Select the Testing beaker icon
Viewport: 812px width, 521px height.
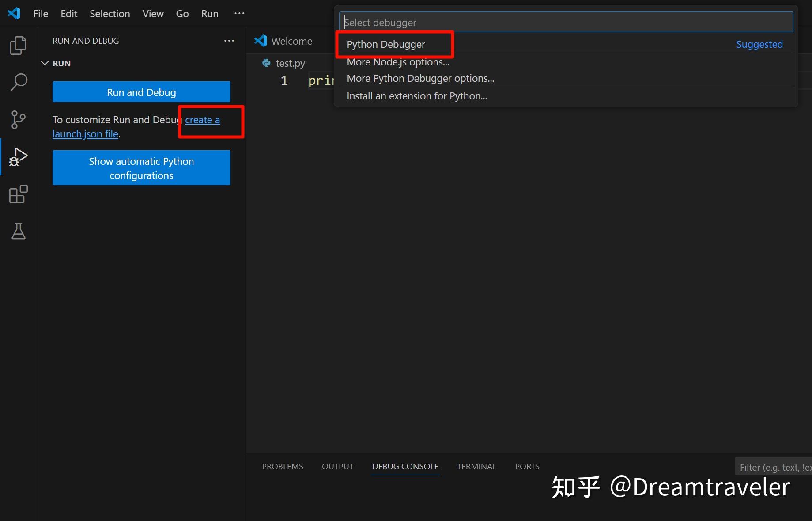18,231
